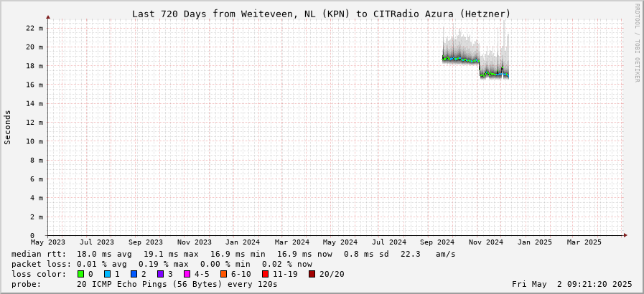Click the 'Mar 2025' x-axis label
Viewport: 644px width, 294px height.
coord(584,243)
